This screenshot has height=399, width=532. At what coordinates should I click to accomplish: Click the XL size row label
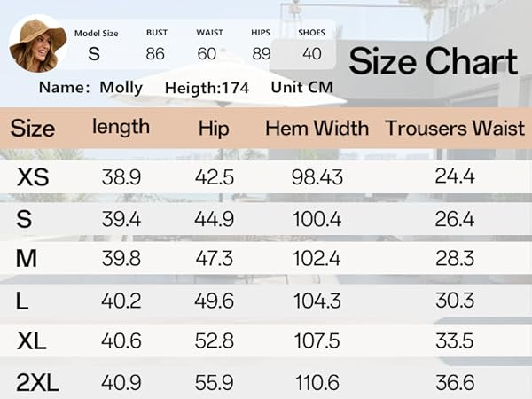coord(33,340)
